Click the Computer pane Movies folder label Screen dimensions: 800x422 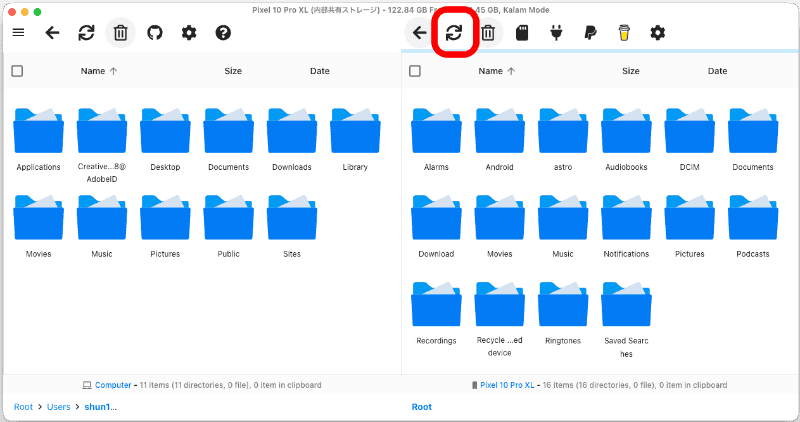click(38, 254)
